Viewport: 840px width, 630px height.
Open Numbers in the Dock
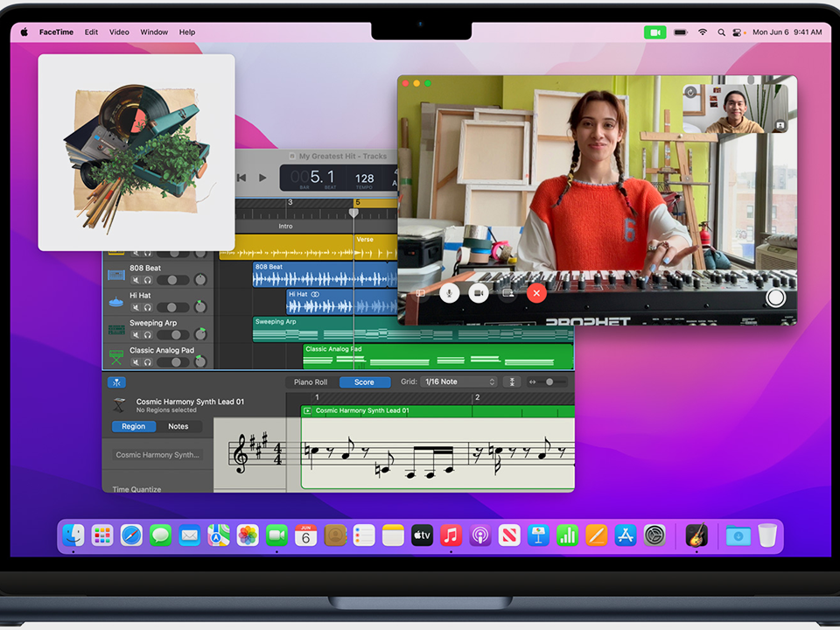(x=567, y=535)
